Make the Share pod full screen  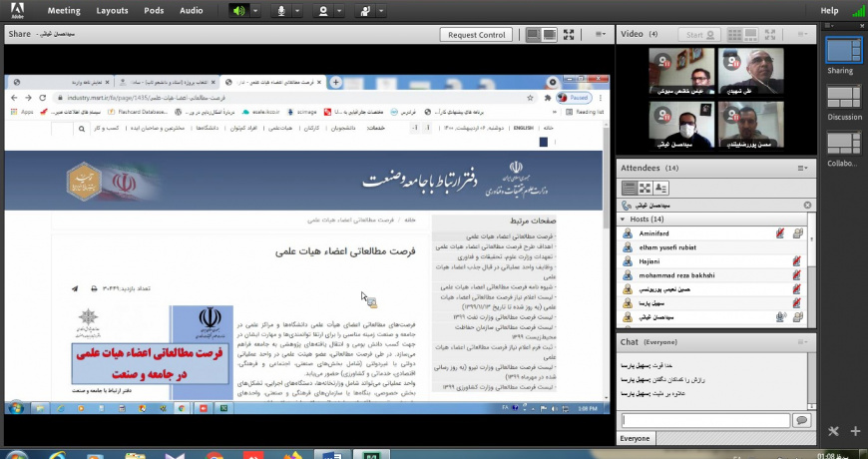click(569, 34)
